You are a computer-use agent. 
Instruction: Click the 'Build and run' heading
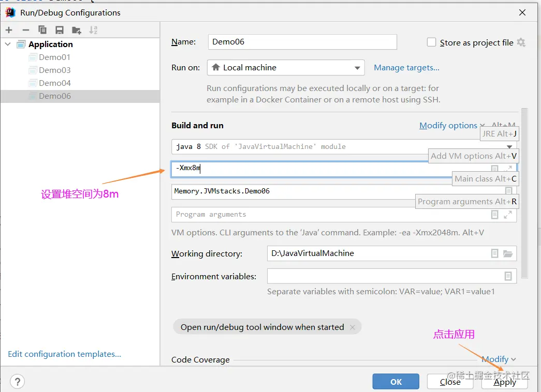point(197,126)
